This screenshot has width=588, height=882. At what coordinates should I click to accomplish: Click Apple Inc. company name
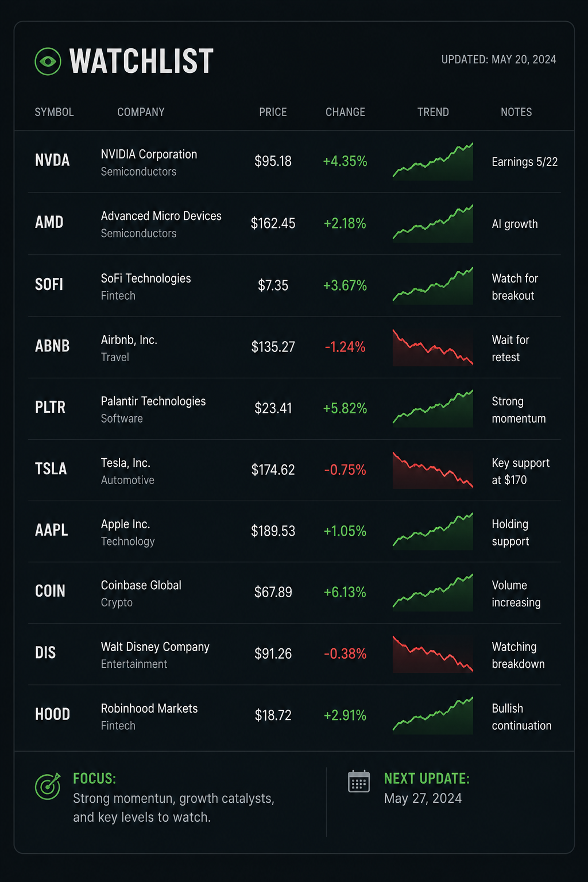coord(125,524)
